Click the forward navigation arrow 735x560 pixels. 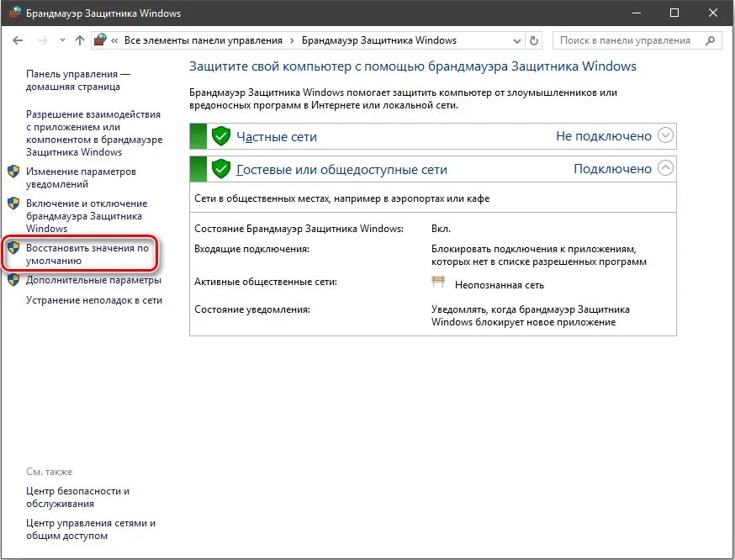(x=43, y=40)
